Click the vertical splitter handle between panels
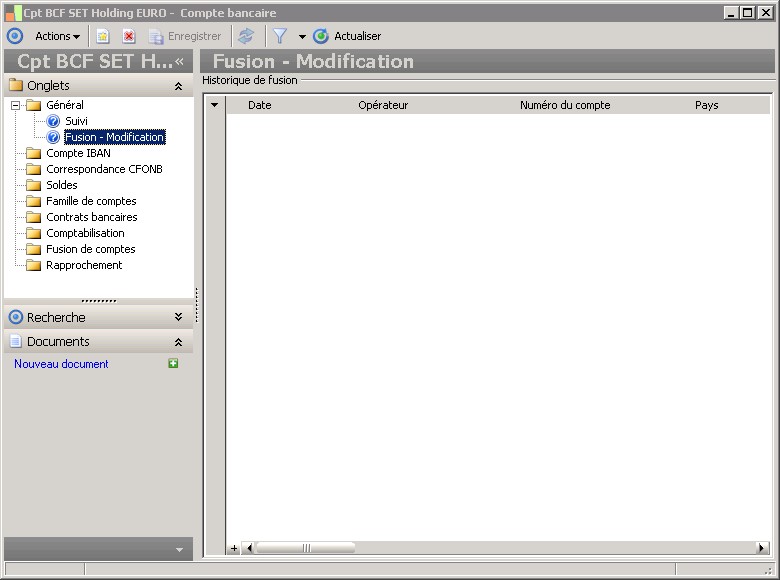The width and height of the screenshot is (780, 580). 197,305
